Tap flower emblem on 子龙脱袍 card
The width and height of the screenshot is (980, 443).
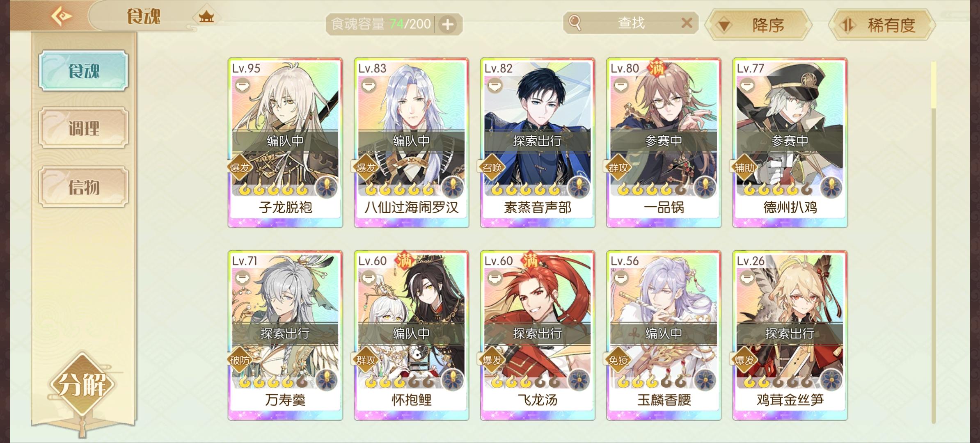[327, 188]
